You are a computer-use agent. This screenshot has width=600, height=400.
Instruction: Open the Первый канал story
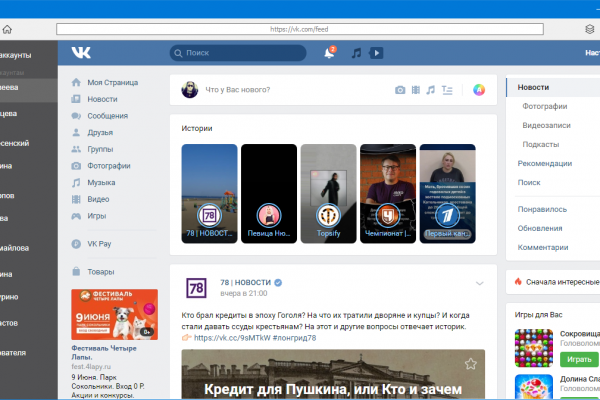448,194
